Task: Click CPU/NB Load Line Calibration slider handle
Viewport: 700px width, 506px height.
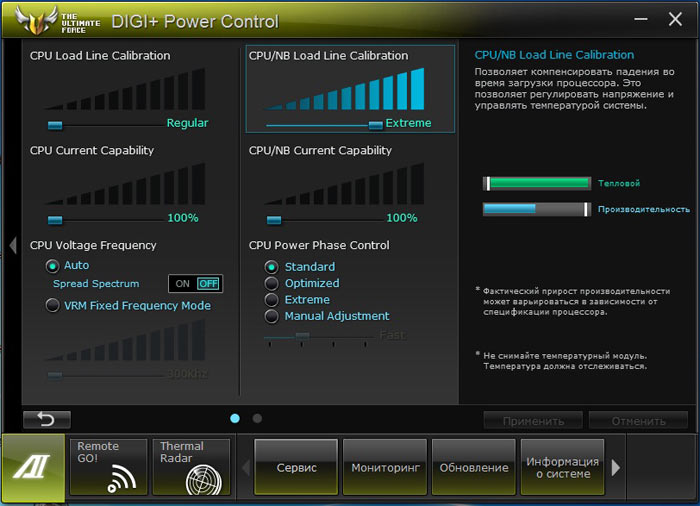Action: point(375,125)
